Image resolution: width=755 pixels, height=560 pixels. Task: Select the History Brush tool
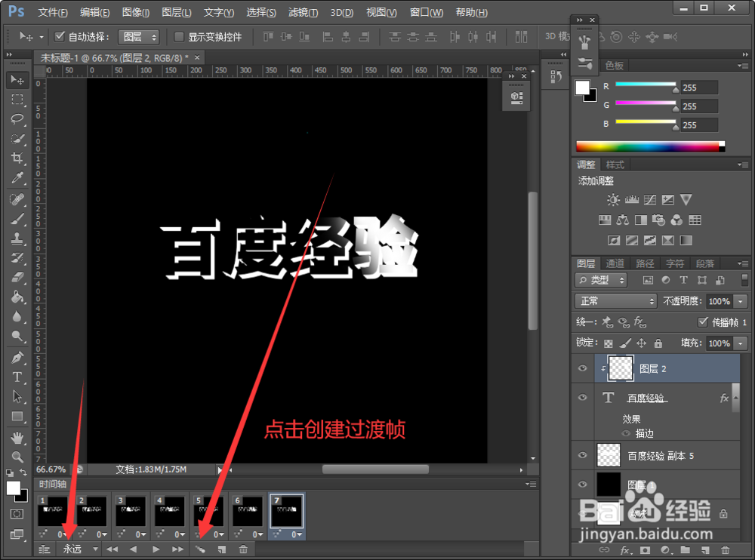tap(17, 257)
